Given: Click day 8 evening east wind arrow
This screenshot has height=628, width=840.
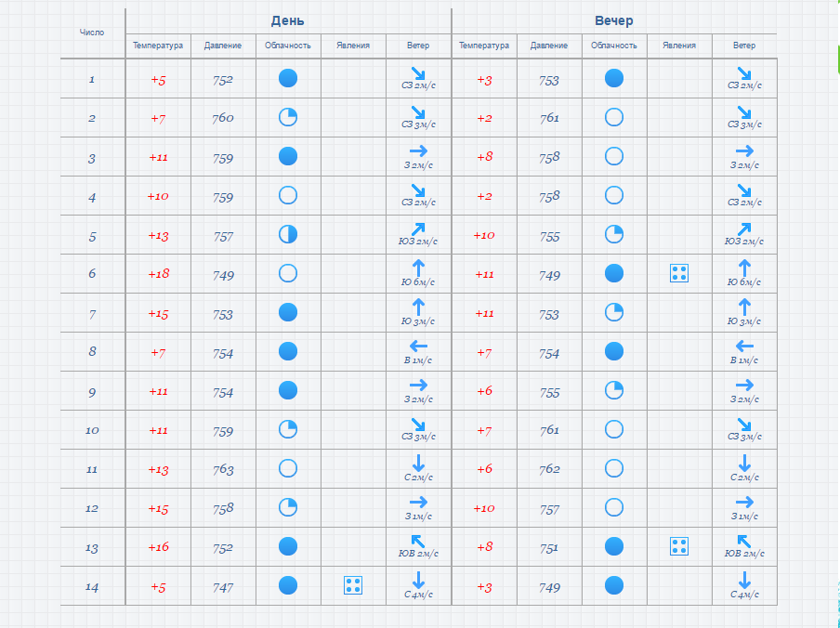Looking at the screenshot, I should point(744,347).
